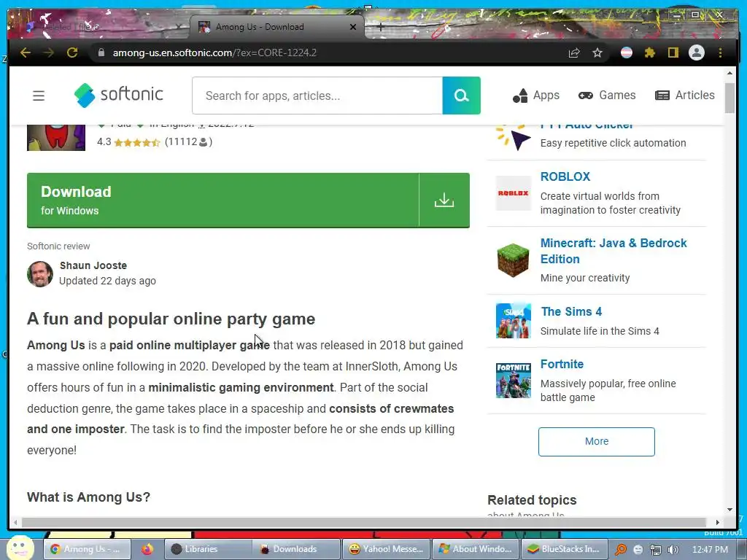Click the horizontal scrollbar right arrow
Viewport: 747px width, 560px height.
(718, 522)
